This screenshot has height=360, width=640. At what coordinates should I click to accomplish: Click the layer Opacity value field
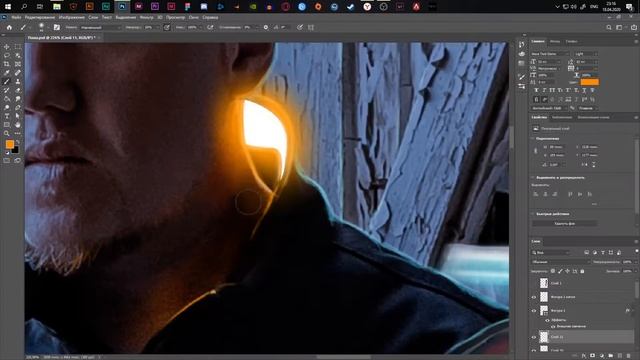pos(627,262)
